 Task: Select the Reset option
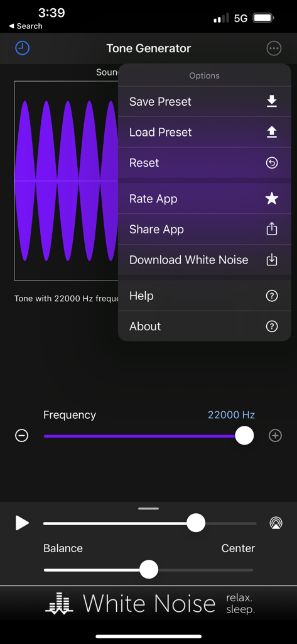pos(204,163)
